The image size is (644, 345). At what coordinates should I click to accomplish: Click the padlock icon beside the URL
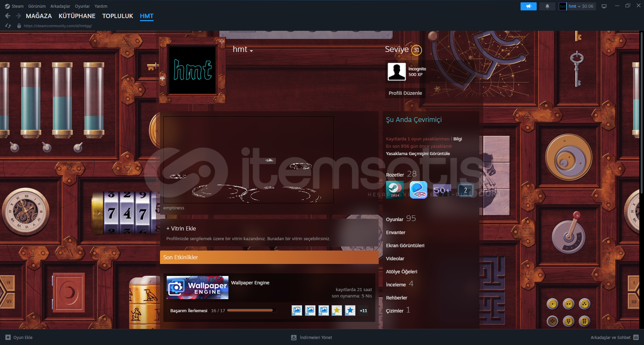point(19,26)
